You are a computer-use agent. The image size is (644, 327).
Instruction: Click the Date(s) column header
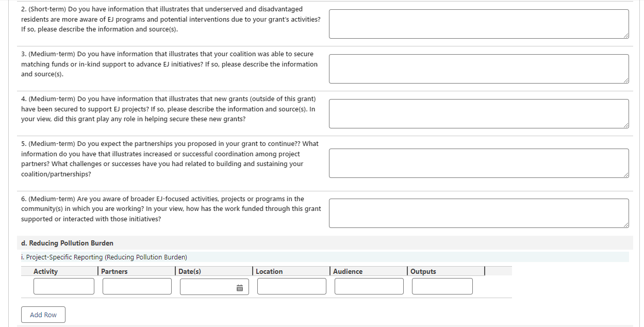190,271
